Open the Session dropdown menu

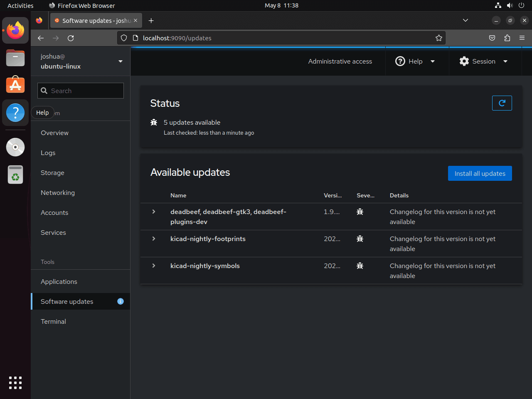[x=485, y=61]
